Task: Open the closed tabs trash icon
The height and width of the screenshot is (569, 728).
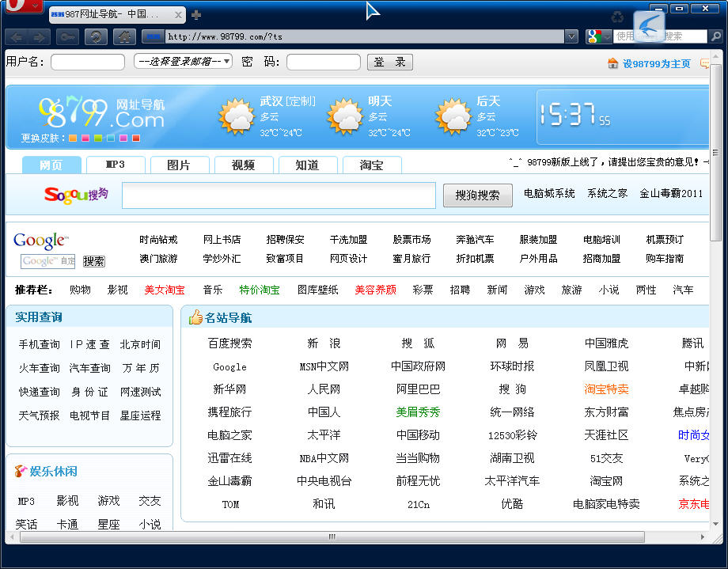Action: point(617,17)
